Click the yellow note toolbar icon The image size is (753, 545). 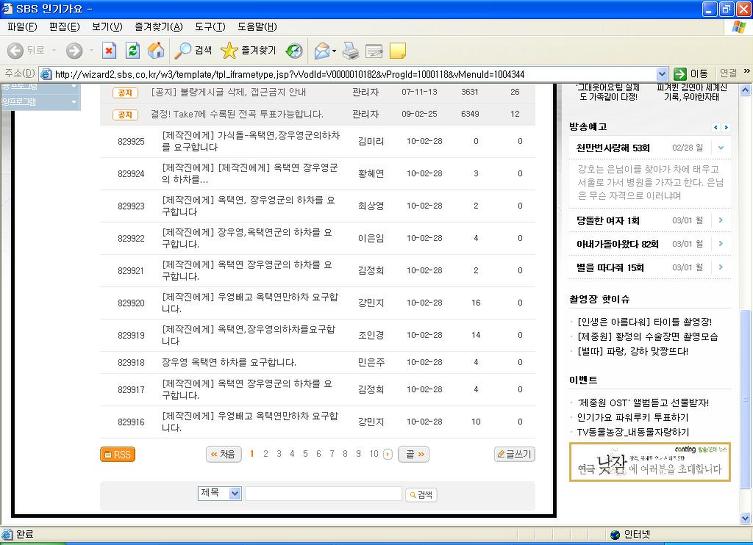pyautogui.click(x=398, y=50)
